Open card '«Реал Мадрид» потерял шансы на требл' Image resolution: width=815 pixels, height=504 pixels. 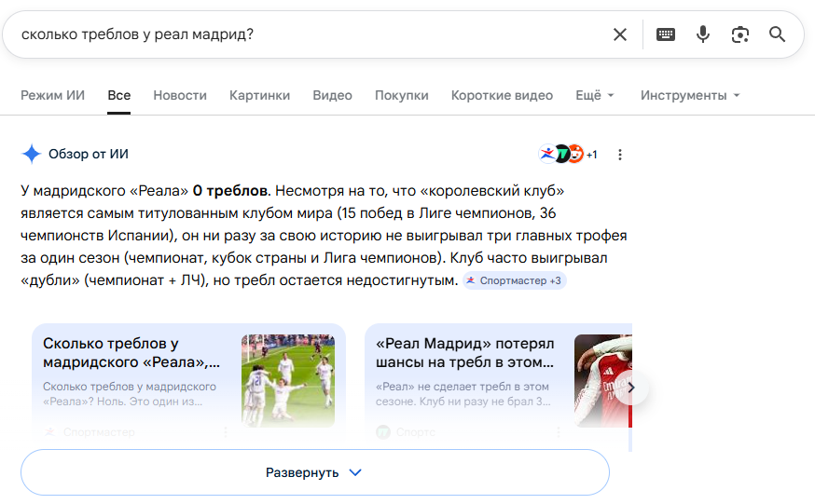[x=498, y=381]
